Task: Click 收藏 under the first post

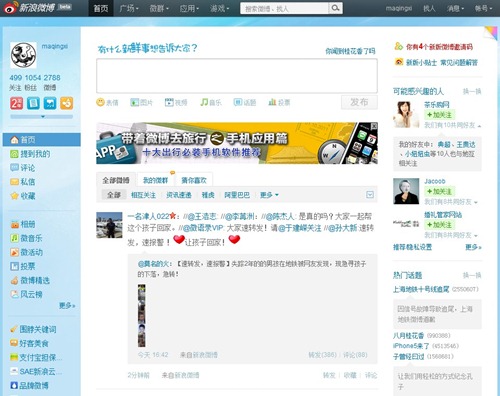Action: (x=350, y=375)
